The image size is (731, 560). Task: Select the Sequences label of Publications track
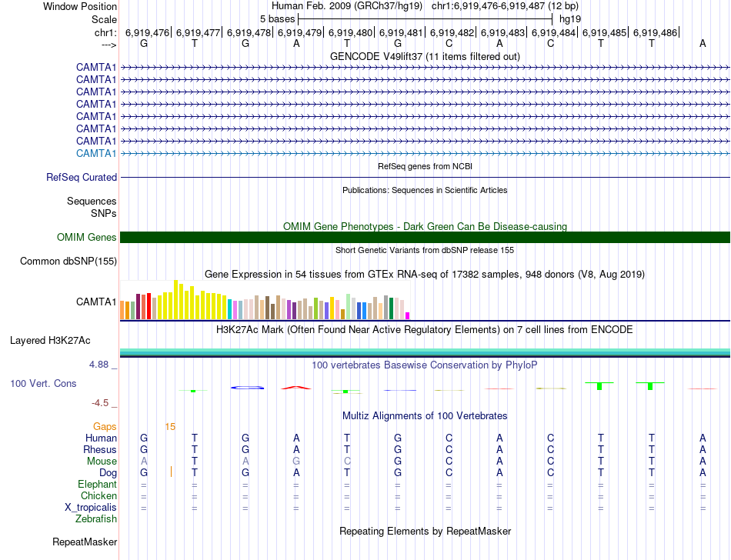[x=92, y=202]
